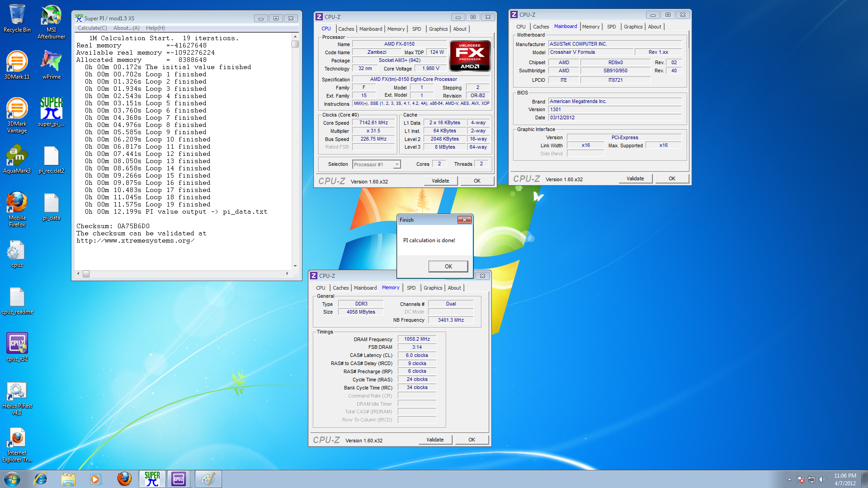This screenshot has width=868, height=488.
Task: Click the network tray icon
Action: (x=811, y=479)
